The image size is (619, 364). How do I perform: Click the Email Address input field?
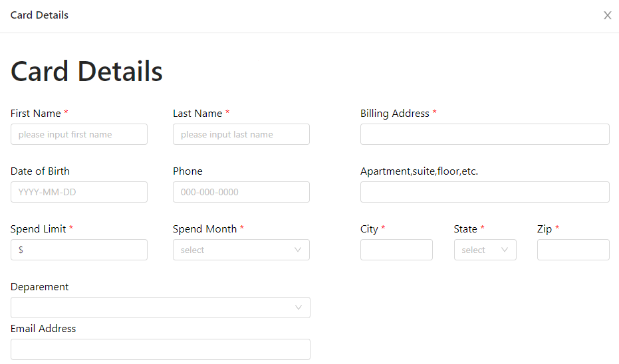[x=160, y=349]
